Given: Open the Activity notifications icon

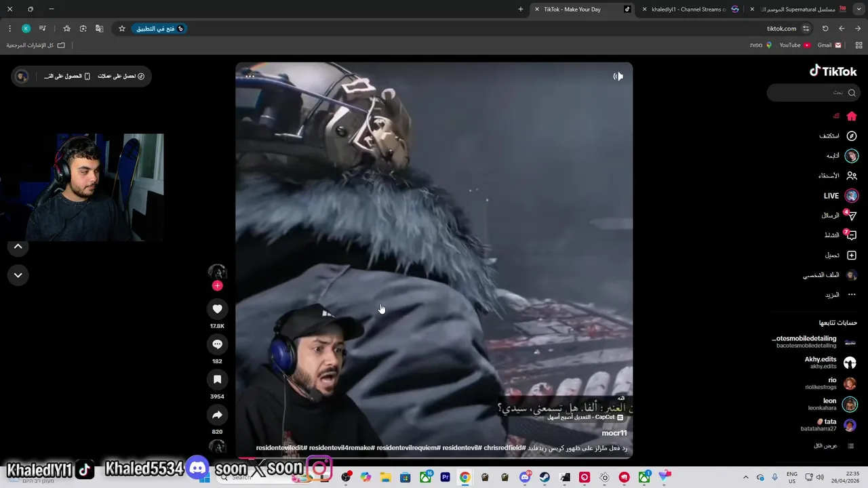Looking at the screenshot, I should [x=850, y=235].
